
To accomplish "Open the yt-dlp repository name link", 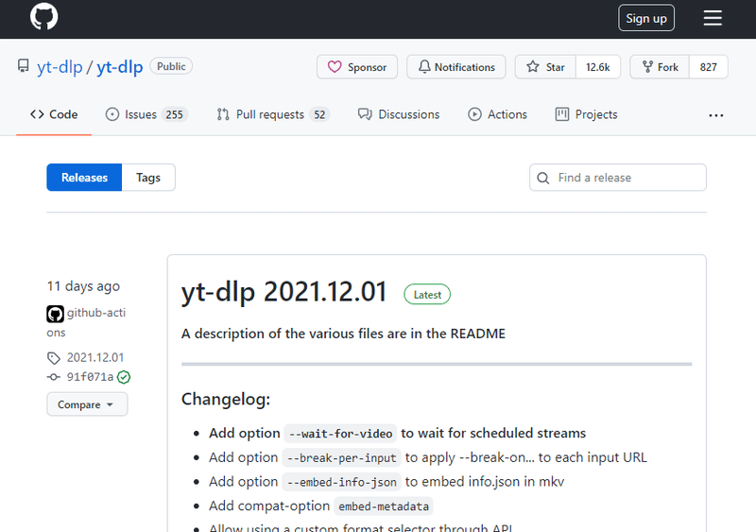I will pyautogui.click(x=120, y=67).
